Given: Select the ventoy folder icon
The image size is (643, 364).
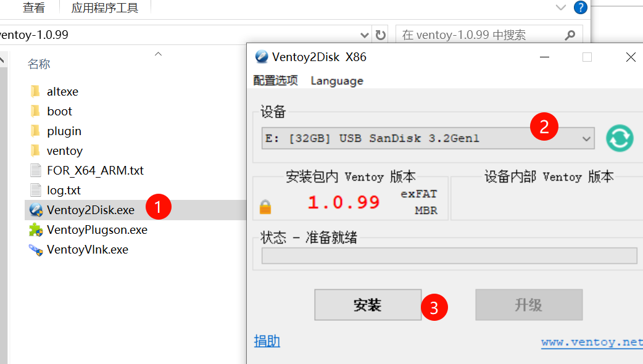Looking at the screenshot, I should pyautogui.click(x=35, y=151).
